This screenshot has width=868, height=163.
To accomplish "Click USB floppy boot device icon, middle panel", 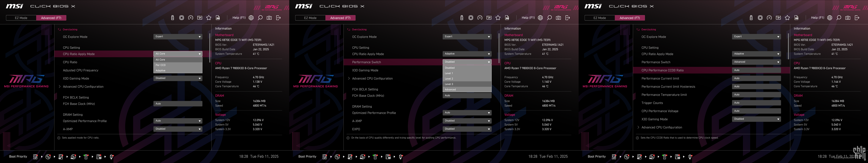I will click(388, 157).
